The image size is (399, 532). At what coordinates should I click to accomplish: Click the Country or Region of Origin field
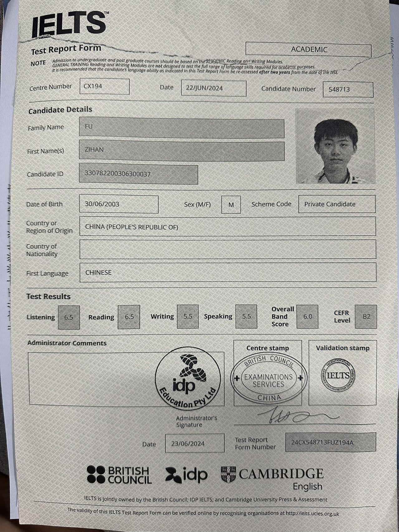point(228,227)
